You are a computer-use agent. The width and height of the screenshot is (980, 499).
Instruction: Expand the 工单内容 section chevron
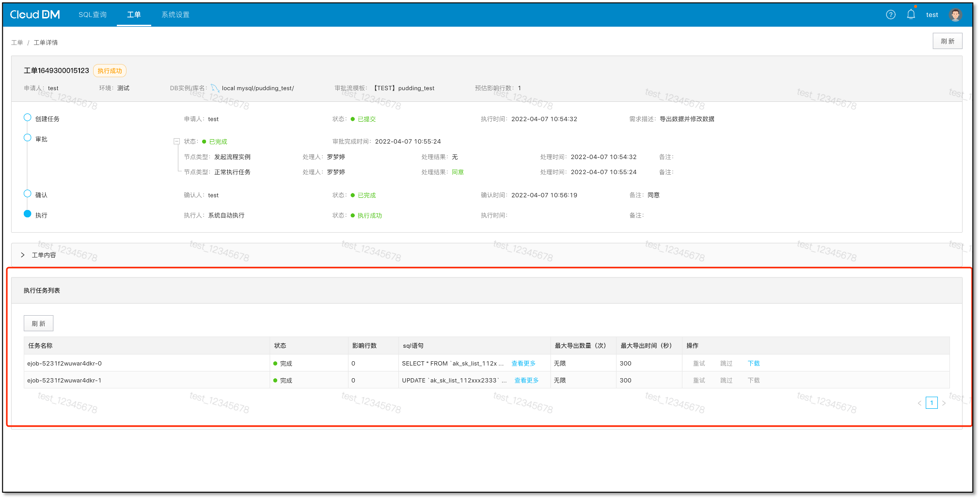click(x=23, y=255)
